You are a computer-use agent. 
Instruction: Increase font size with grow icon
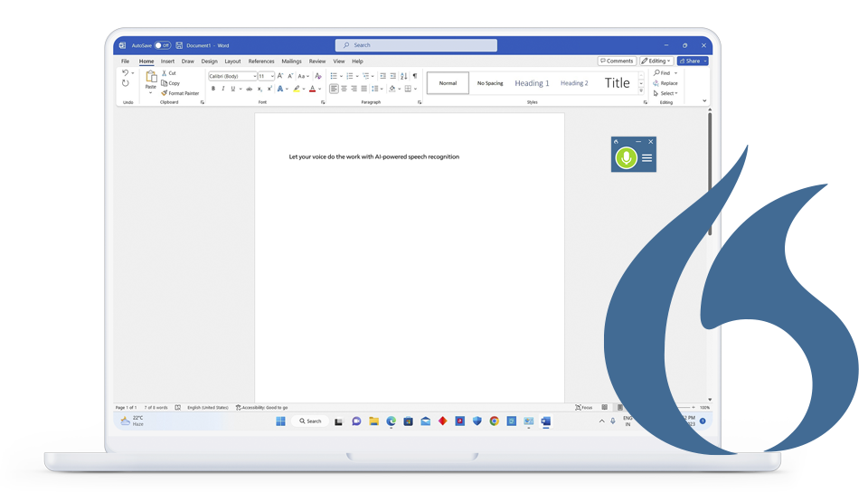280,76
